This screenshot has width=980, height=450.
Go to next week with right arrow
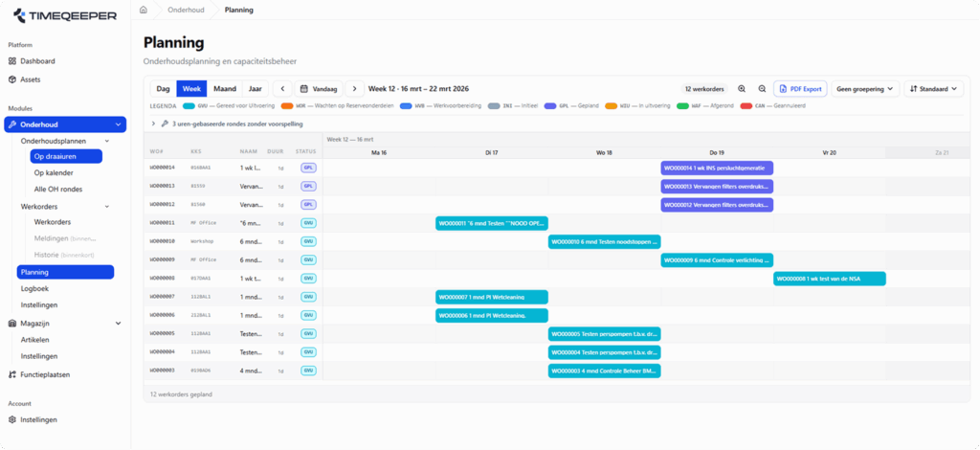(354, 89)
